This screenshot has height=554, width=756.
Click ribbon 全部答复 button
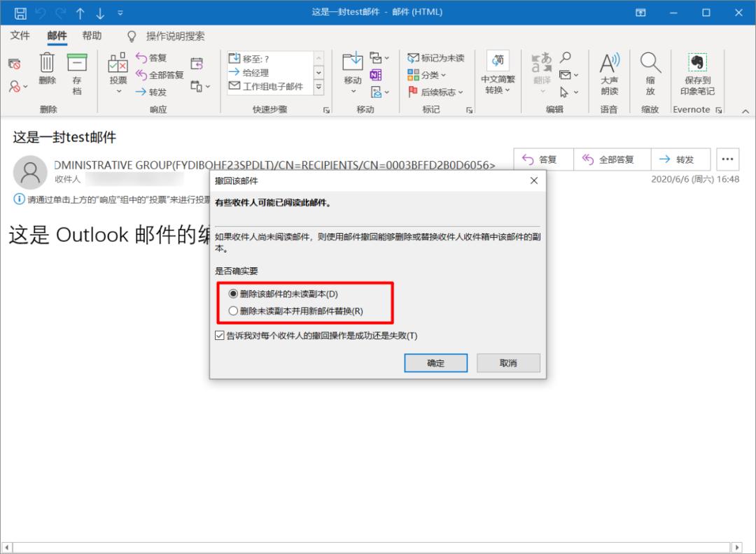point(160,75)
